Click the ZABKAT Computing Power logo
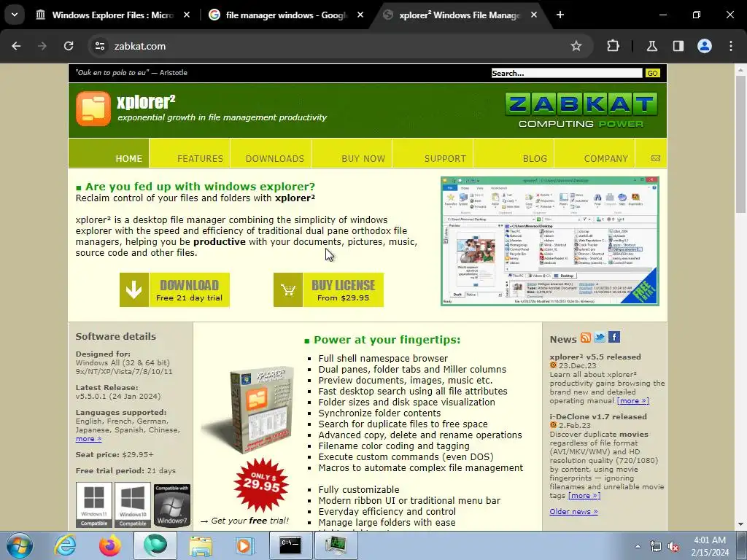Screen dimensions: 747x560 click(581, 110)
